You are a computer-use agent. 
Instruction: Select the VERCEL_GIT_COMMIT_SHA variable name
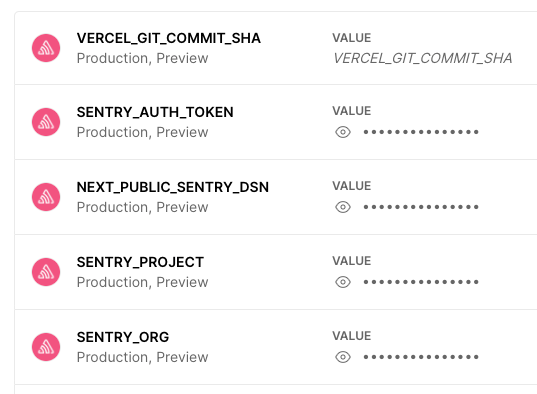click(168, 38)
